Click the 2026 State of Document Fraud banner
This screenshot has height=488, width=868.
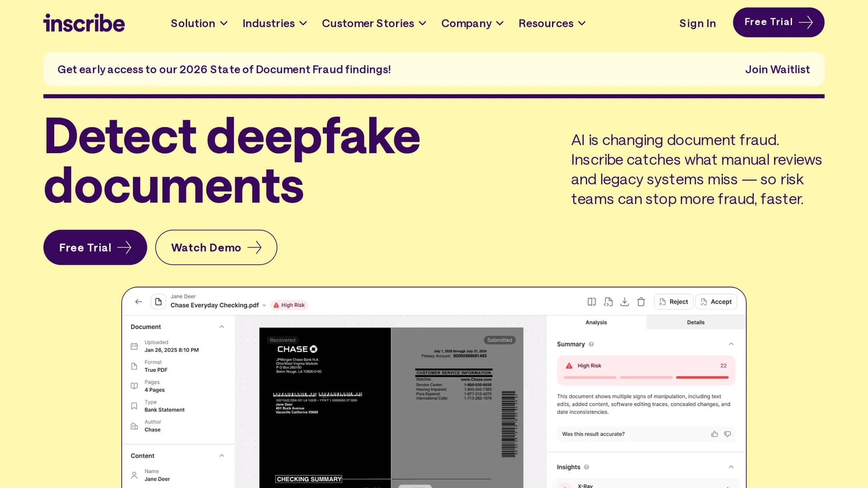[x=434, y=69]
